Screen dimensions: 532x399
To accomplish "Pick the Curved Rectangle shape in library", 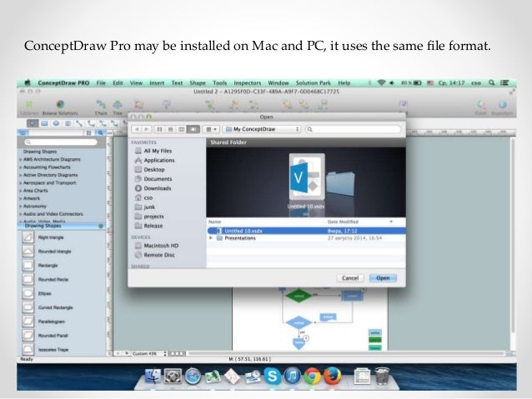I will click(28, 307).
